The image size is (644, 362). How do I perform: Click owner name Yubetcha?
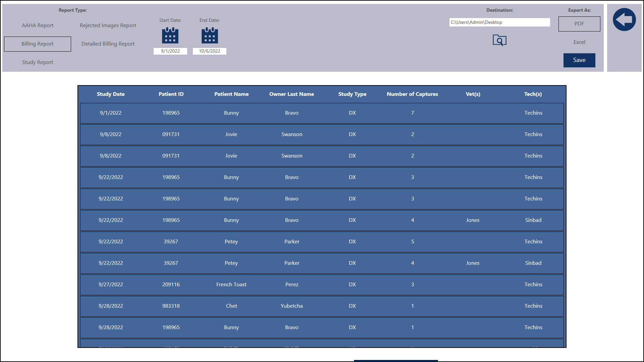point(292,306)
